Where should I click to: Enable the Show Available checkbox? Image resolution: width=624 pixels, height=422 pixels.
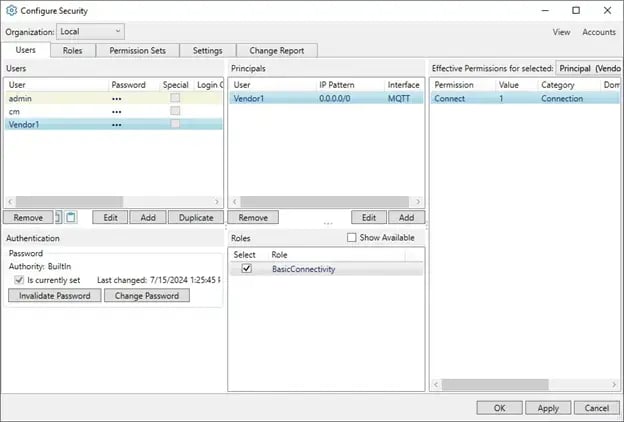pyautogui.click(x=352, y=238)
